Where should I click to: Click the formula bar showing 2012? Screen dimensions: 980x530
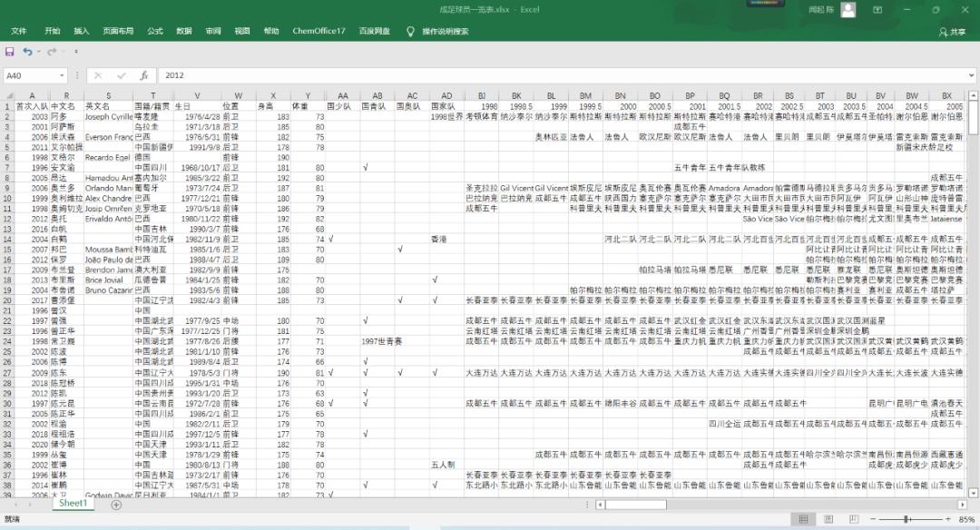(563, 75)
